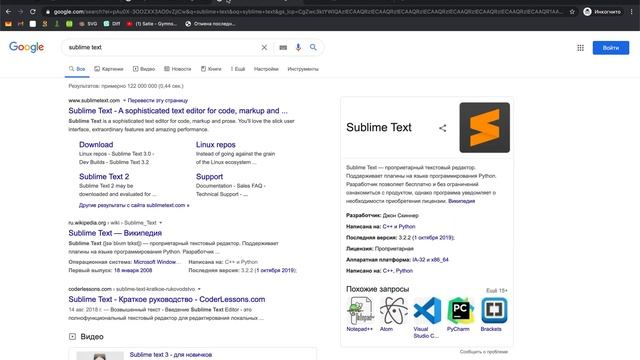The width and height of the screenshot is (640, 360).
Task: Open the Отмена последн... bookmark
Action: point(210,24)
